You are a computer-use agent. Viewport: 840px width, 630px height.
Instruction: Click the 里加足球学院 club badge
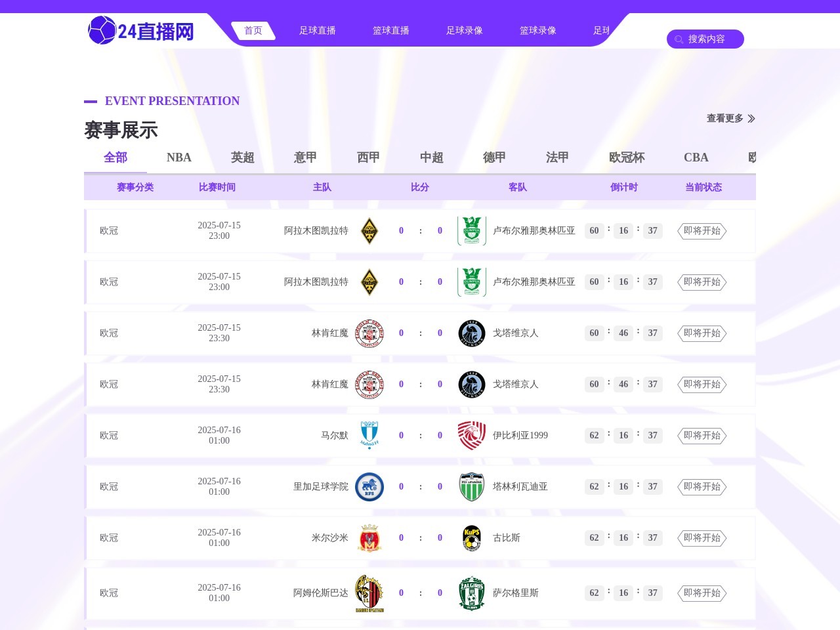click(x=369, y=487)
